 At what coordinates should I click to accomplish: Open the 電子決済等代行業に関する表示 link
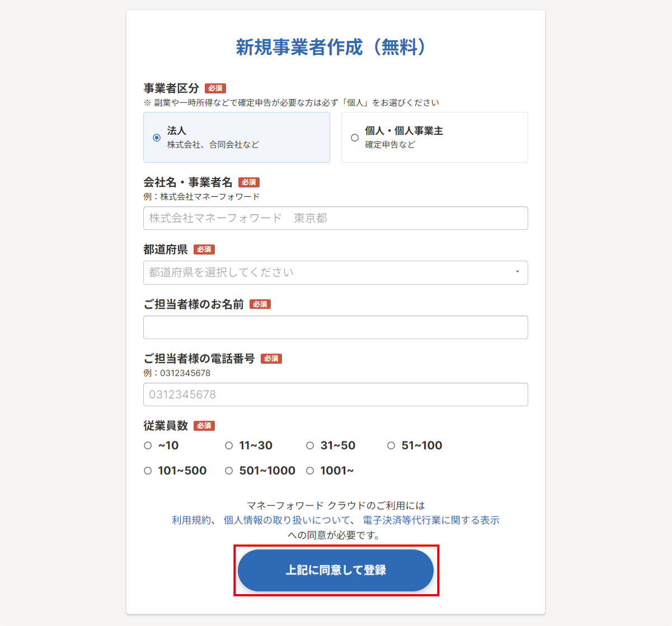point(431,520)
